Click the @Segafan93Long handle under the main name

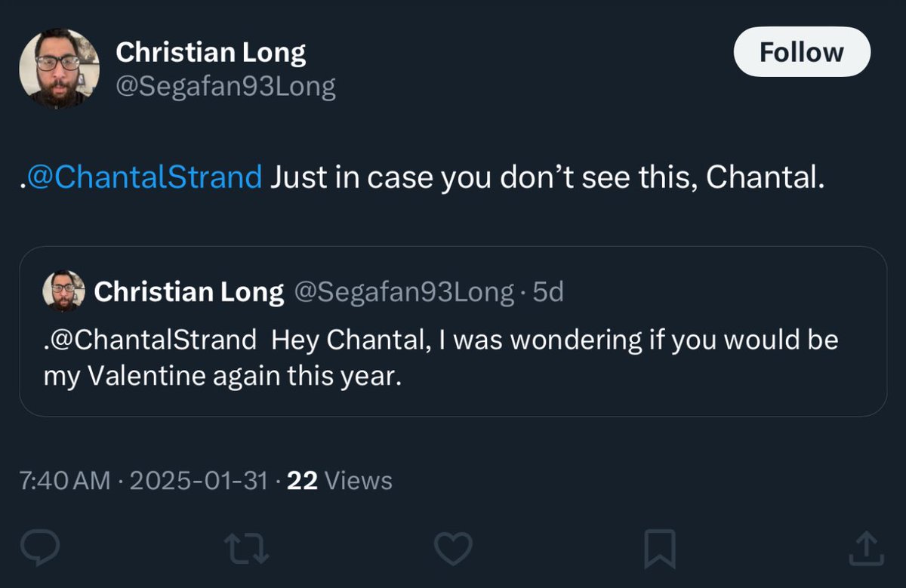click(x=225, y=88)
